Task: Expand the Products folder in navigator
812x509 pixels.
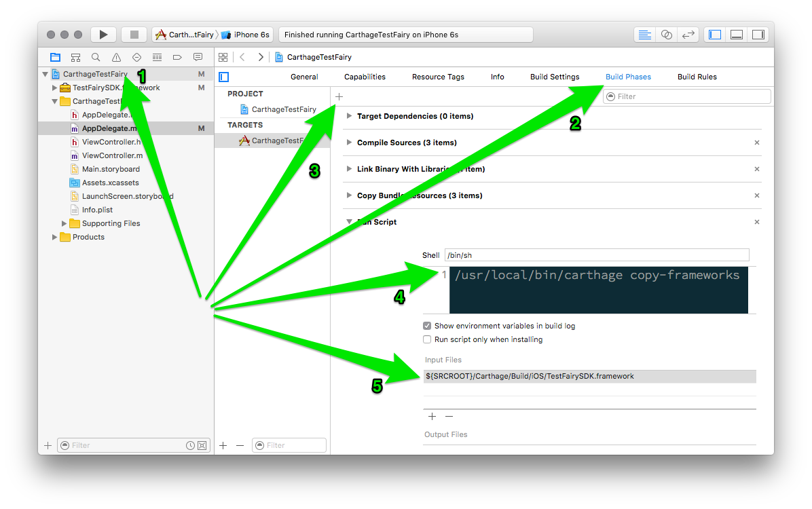Action: (x=55, y=237)
